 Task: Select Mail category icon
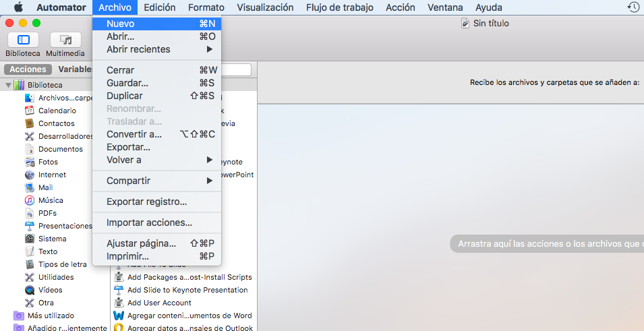[29, 187]
